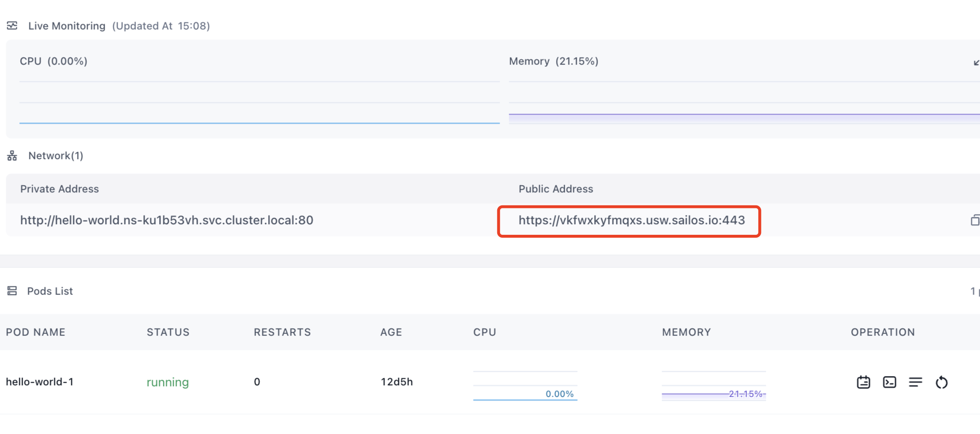Open the public address sailos.io link
This screenshot has width=980, height=434.
click(631, 220)
